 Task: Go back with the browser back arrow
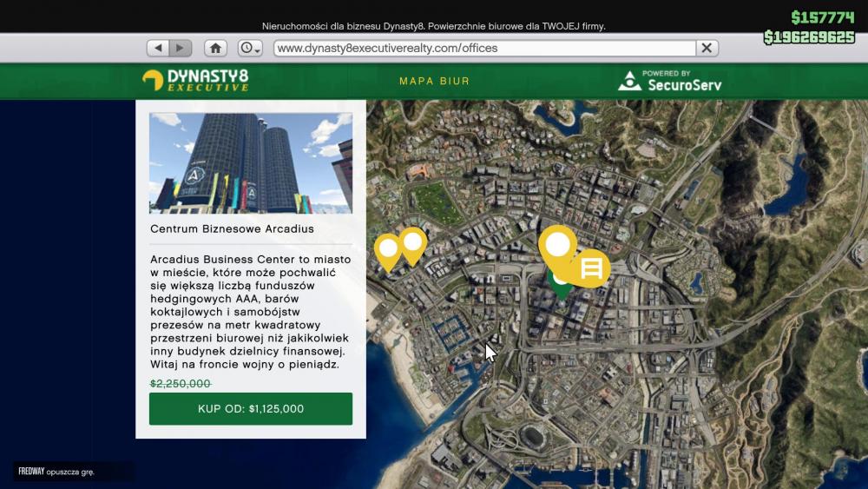click(158, 48)
